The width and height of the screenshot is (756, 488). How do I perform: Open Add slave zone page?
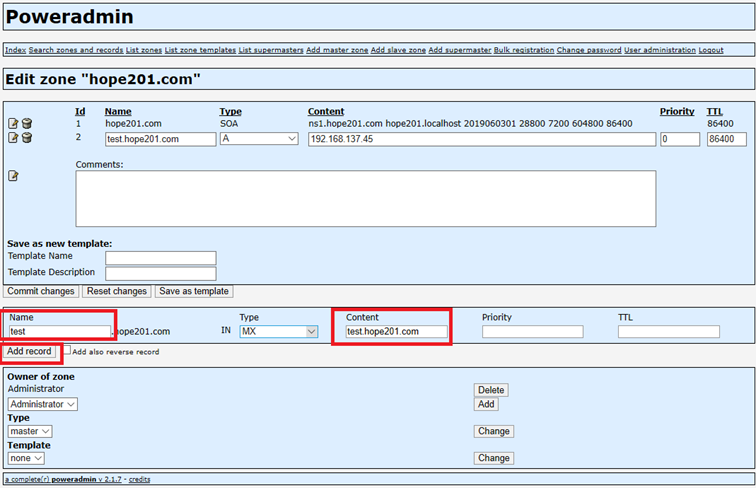point(398,50)
